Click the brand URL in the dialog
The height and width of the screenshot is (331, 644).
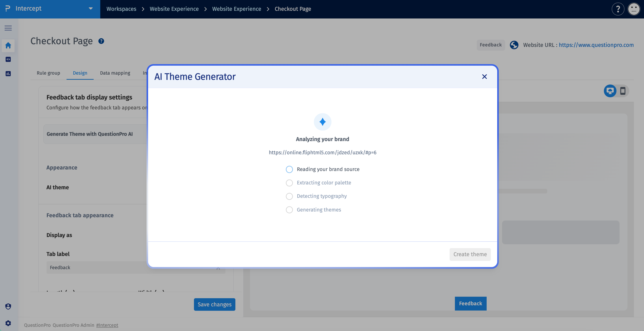pos(322,153)
